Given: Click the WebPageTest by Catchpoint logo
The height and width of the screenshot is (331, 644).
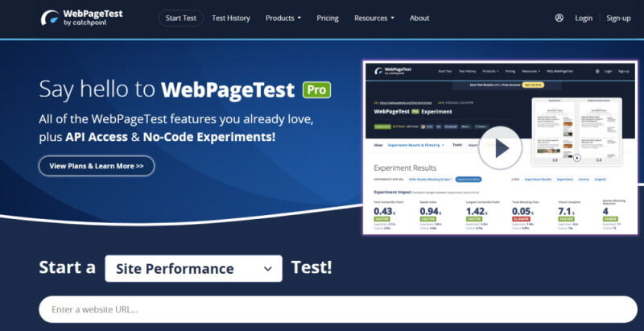Looking at the screenshot, I should click(81, 18).
